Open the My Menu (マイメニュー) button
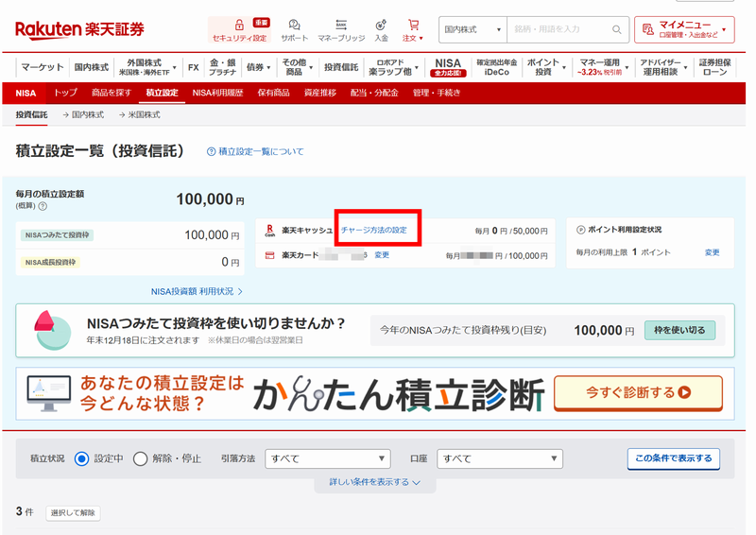This screenshot has height=535, width=756. point(684,29)
